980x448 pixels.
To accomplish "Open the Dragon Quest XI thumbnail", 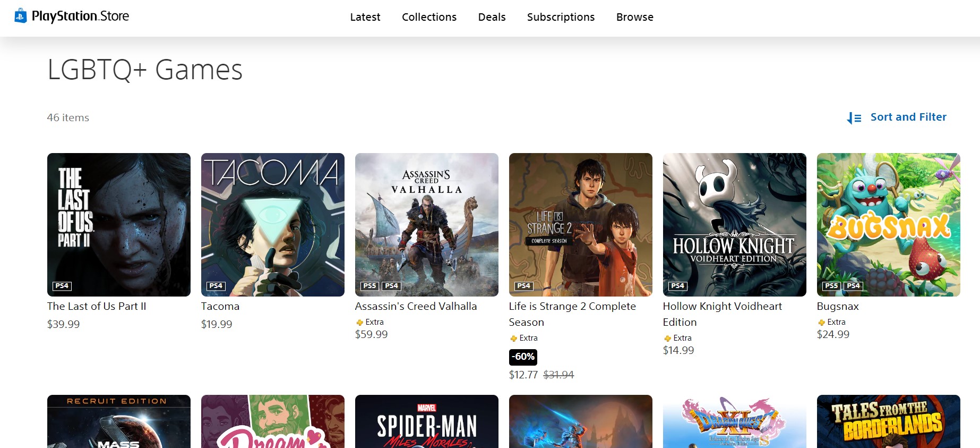I will click(x=735, y=421).
